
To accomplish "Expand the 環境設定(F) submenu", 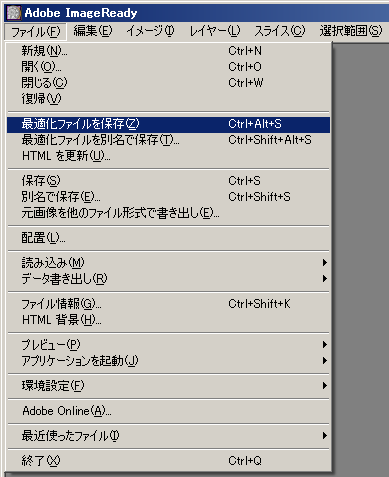I will click(168, 386).
